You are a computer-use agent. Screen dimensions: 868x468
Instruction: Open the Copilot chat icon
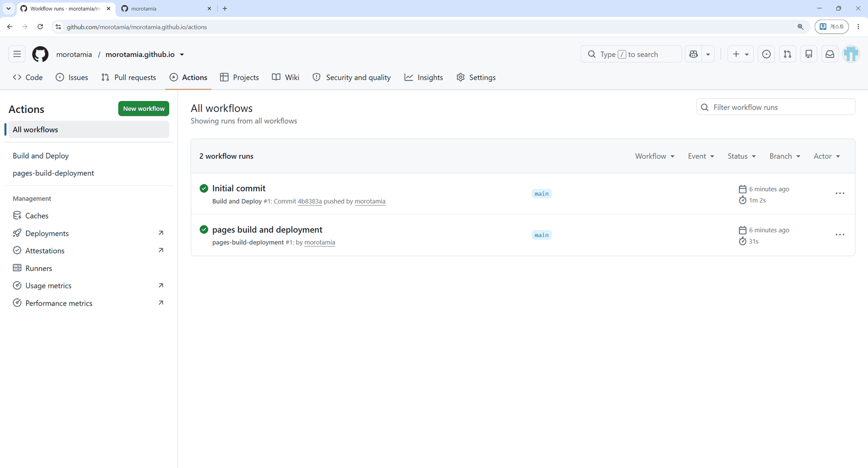[x=693, y=54]
